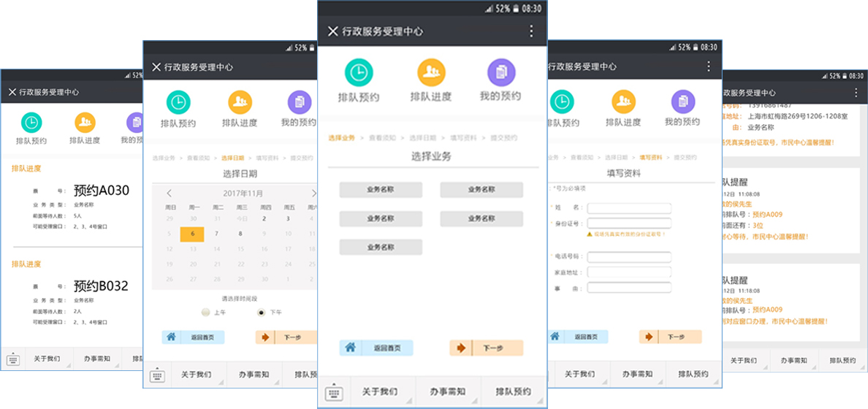Open 办事需知 bottom menu on center phone
Image resolution: width=868 pixels, height=409 pixels.
point(447,392)
